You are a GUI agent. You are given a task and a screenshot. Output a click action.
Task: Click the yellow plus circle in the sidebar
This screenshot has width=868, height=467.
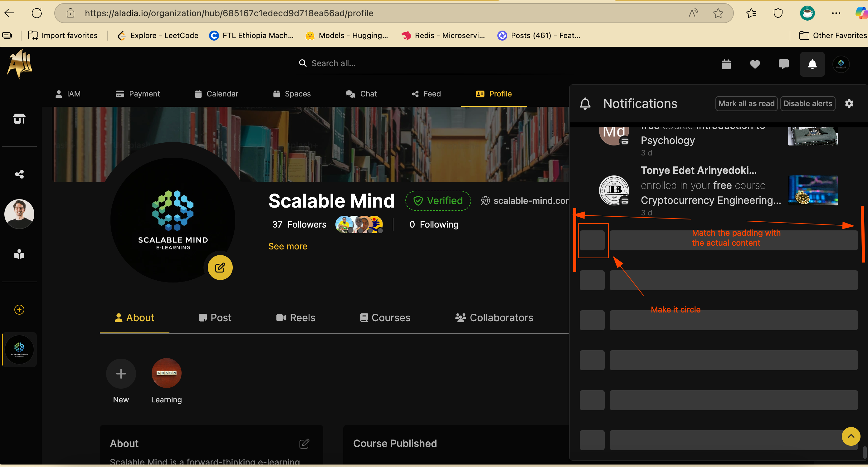(19, 310)
